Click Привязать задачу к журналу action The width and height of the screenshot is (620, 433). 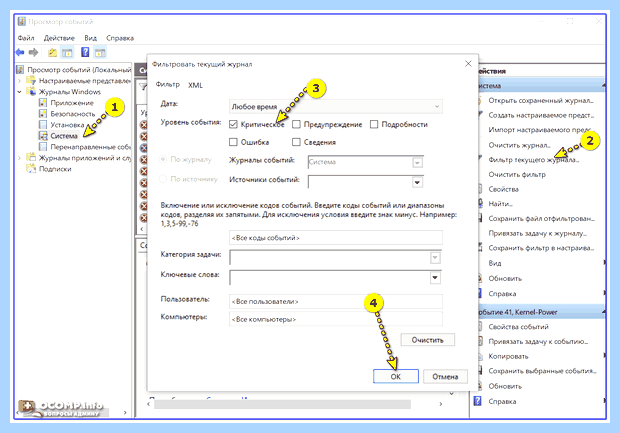click(x=538, y=233)
